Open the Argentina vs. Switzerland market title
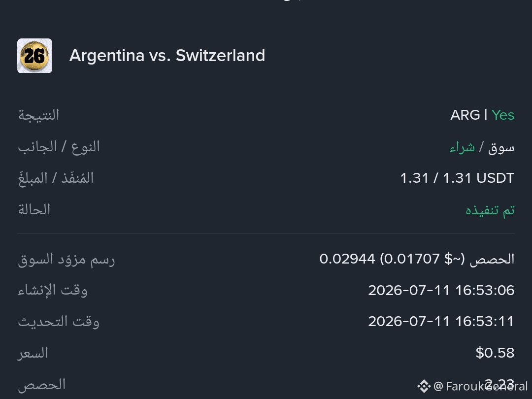The width and height of the screenshot is (532, 399). [x=167, y=56]
